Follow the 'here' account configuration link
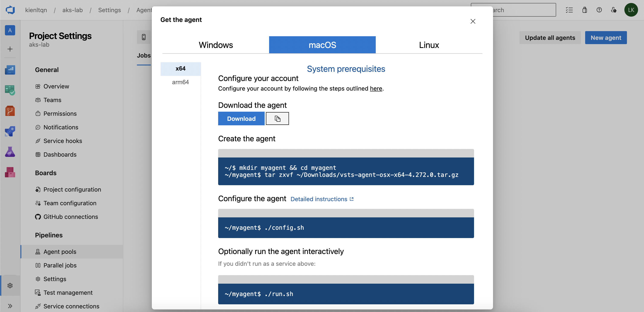The width and height of the screenshot is (644, 312). point(376,89)
